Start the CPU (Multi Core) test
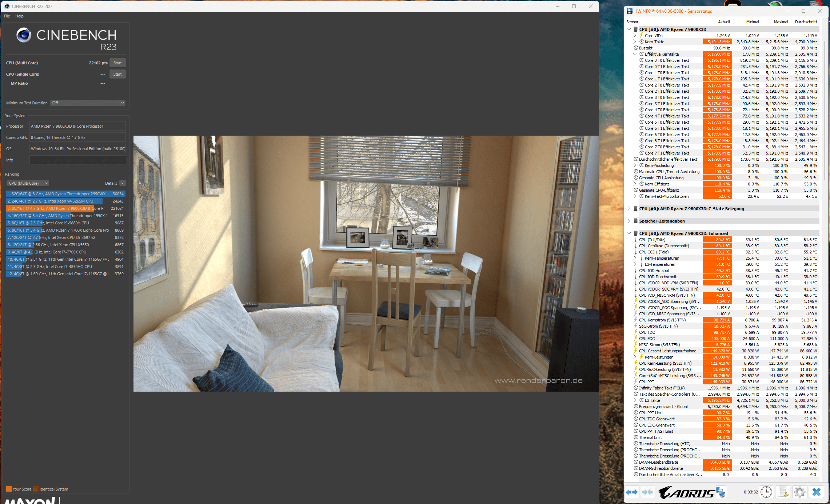 pos(117,63)
